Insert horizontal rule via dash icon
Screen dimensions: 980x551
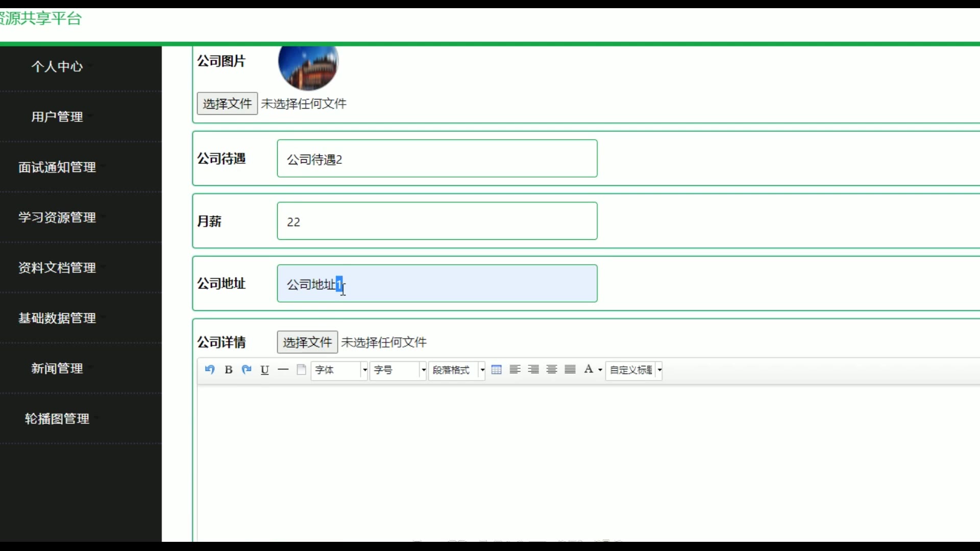pos(283,369)
